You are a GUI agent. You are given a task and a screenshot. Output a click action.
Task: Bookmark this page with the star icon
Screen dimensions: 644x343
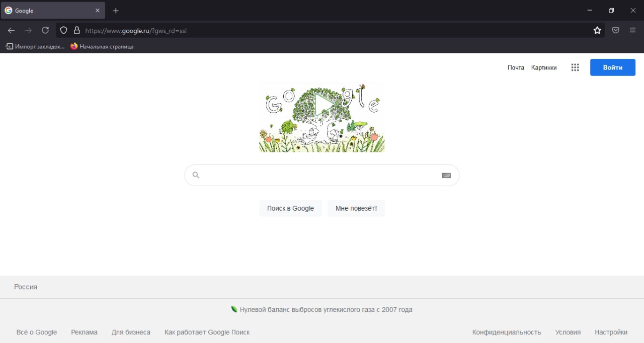pyautogui.click(x=597, y=30)
